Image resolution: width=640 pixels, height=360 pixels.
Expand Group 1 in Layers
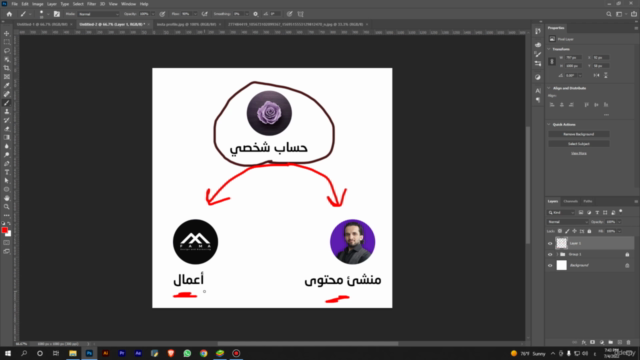click(x=557, y=254)
